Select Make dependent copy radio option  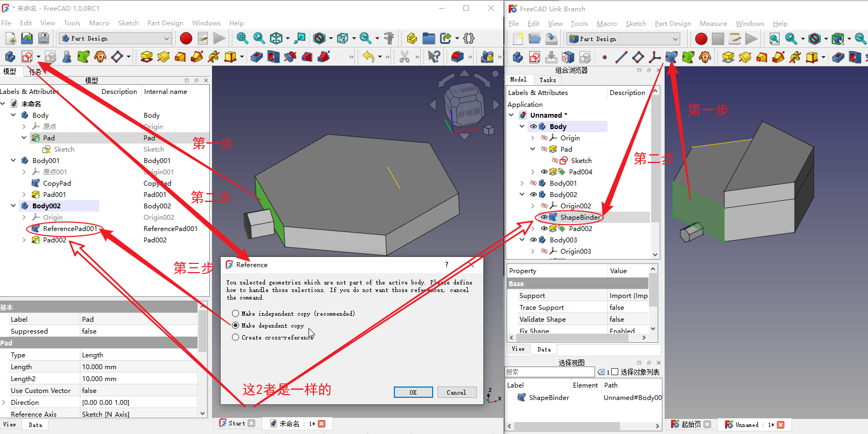[x=235, y=325]
